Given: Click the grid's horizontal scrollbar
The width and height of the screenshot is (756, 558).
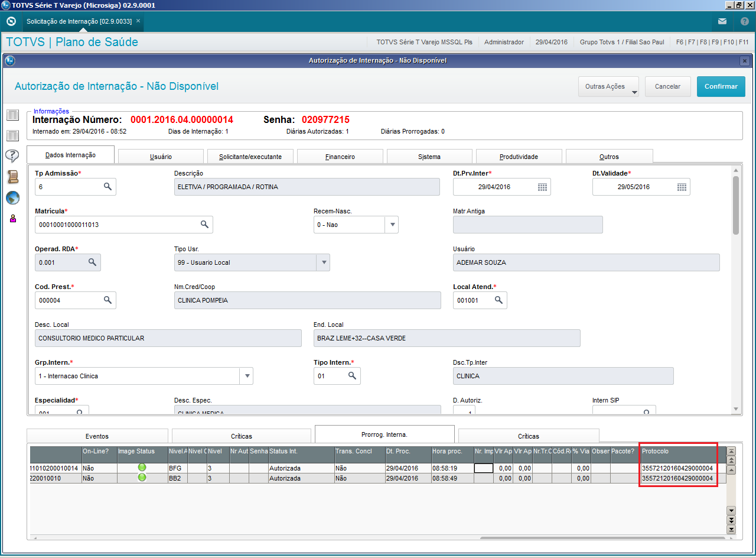Looking at the screenshot, I should click(x=602, y=538).
